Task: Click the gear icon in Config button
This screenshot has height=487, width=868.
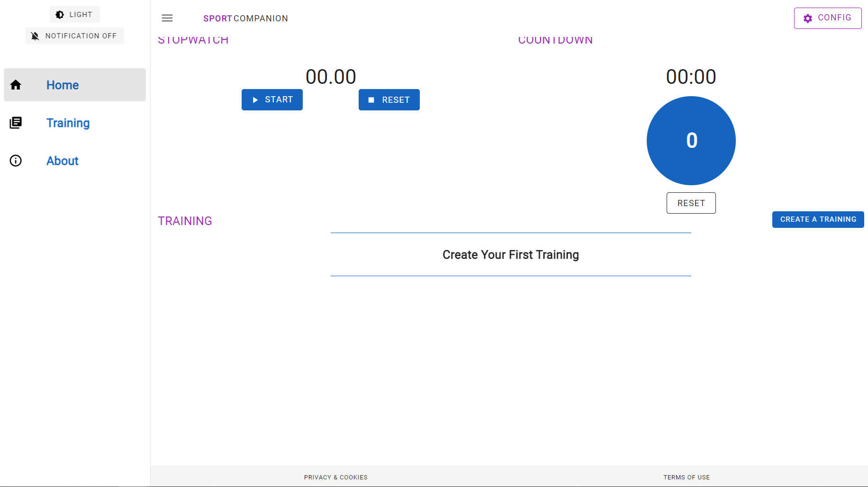Action: (808, 18)
